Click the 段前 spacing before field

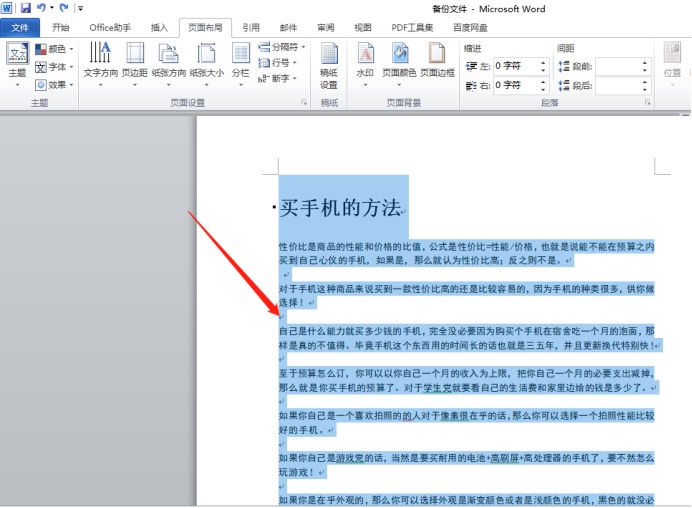[x=617, y=66]
